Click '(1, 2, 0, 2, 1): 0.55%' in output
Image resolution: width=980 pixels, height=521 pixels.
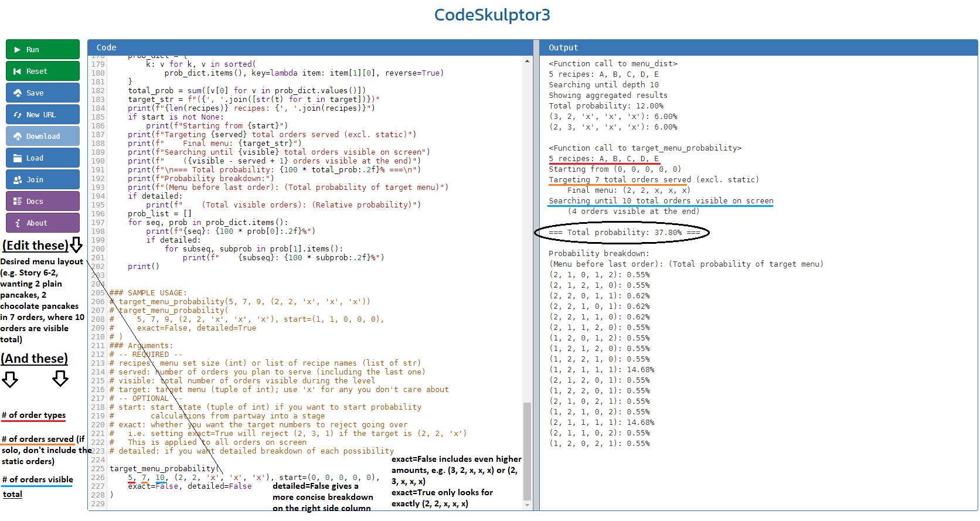click(599, 444)
